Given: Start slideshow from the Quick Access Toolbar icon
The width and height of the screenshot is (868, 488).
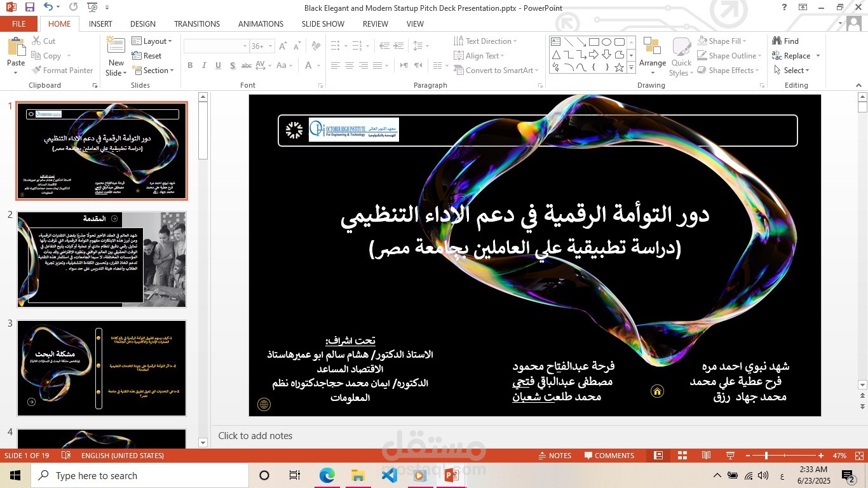Looking at the screenshot, I should pyautogui.click(x=92, y=8).
